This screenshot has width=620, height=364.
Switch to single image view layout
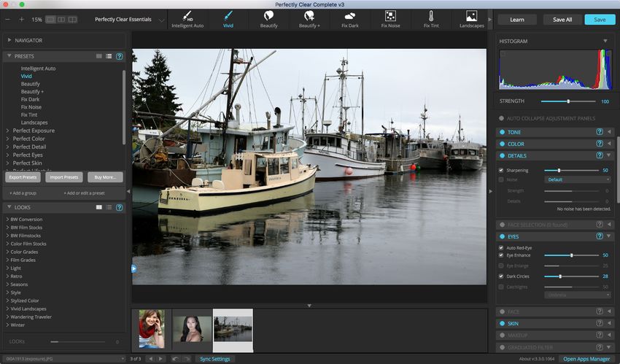(50, 20)
